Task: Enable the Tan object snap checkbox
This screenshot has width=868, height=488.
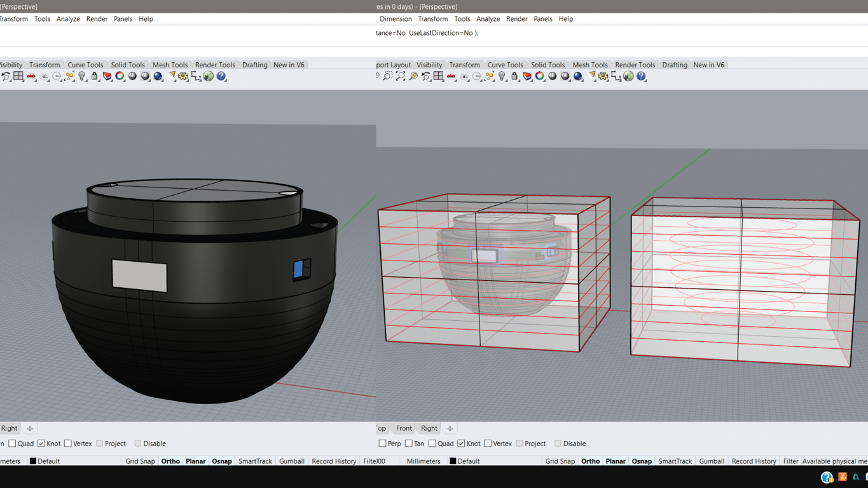Action: coord(409,444)
